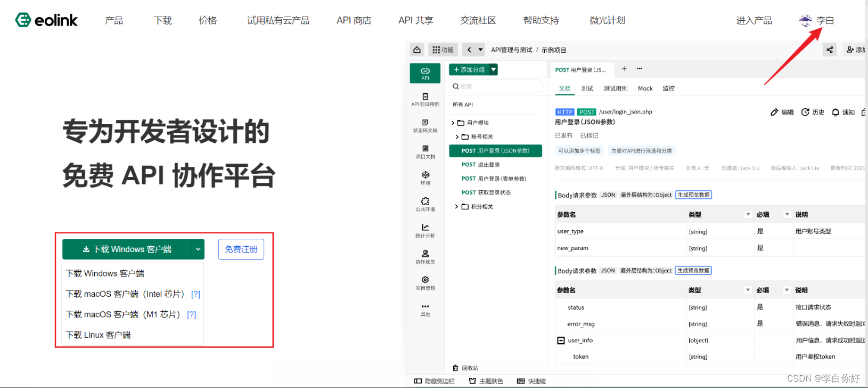Screen dimensions: 868x388
Task: Open the home icon in product toolbar
Action: click(x=417, y=50)
